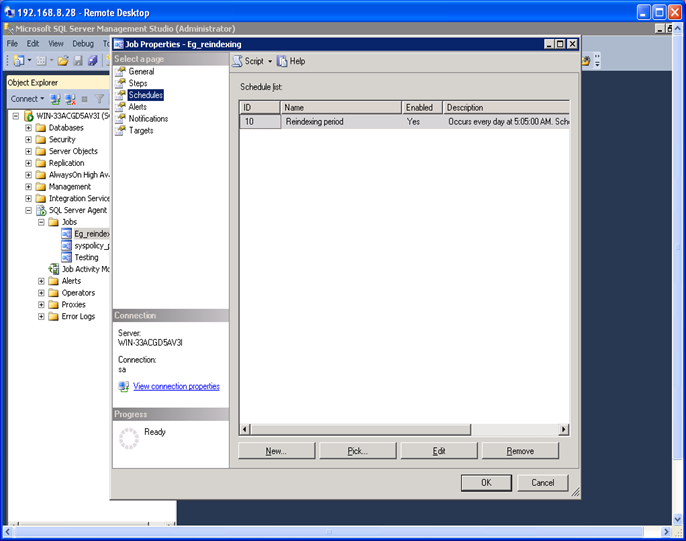Click the Steps page icon
Viewport: 686px width, 541px height.
(x=120, y=83)
